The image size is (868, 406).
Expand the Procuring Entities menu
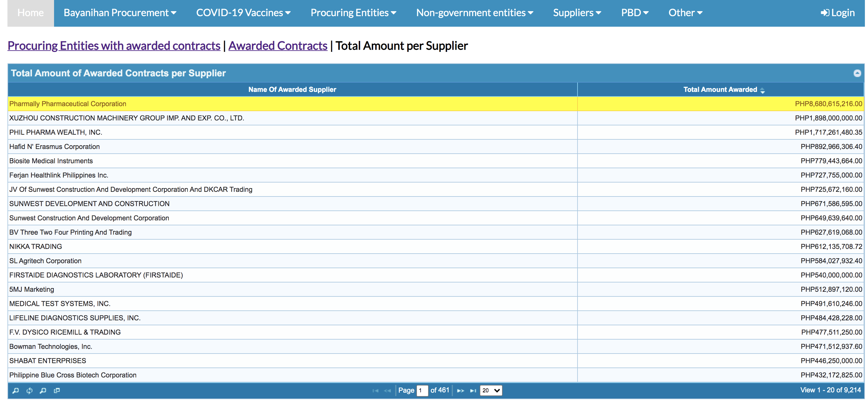[x=354, y=13]
